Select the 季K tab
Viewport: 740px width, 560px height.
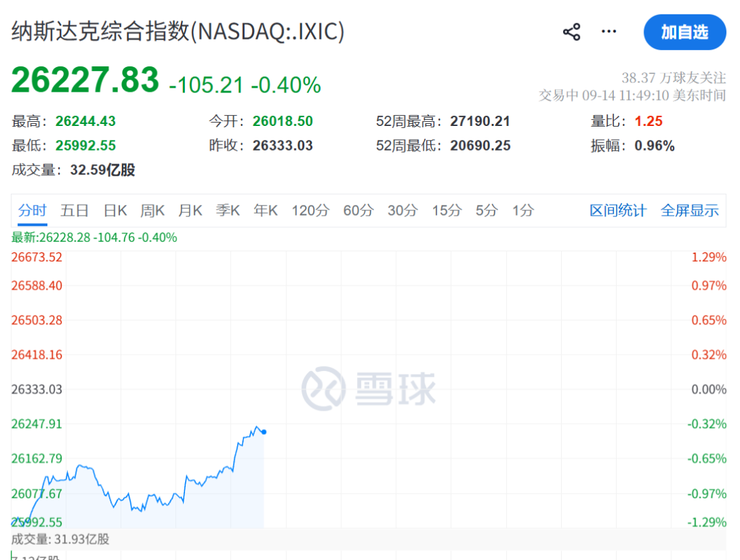[227, 210]
